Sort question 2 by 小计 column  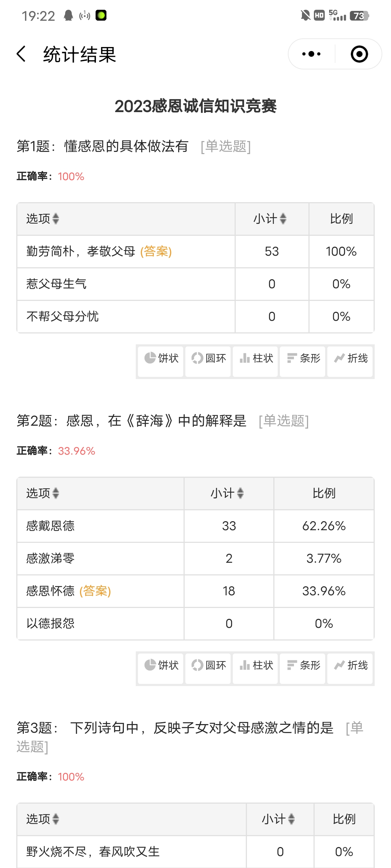click(240, 493)
